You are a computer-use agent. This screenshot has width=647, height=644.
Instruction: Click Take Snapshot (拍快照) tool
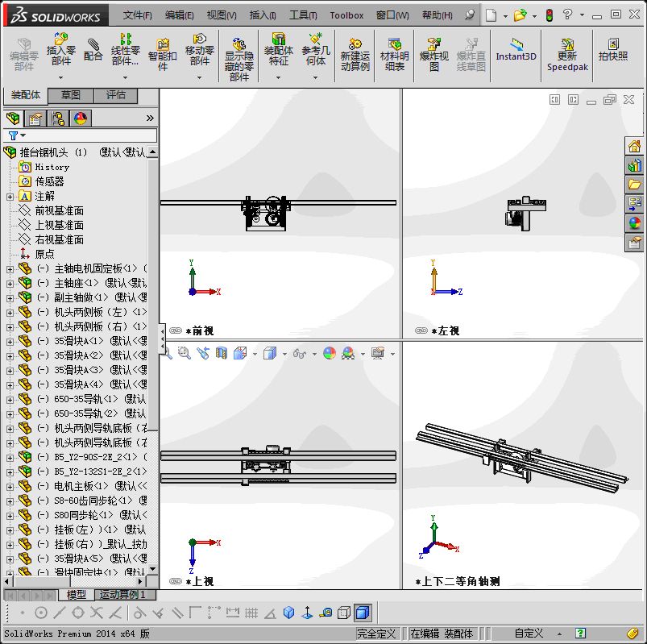(613, 49)
